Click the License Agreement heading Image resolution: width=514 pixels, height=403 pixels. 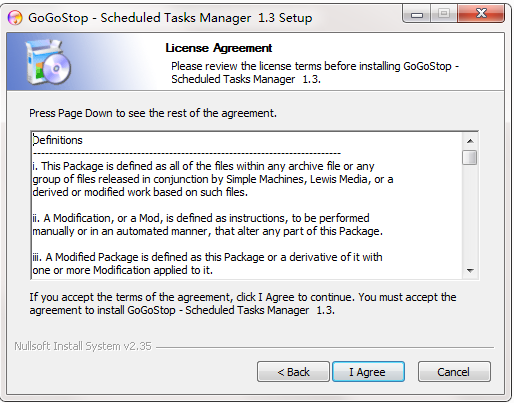pyautogui.click(x=219, y=48)
